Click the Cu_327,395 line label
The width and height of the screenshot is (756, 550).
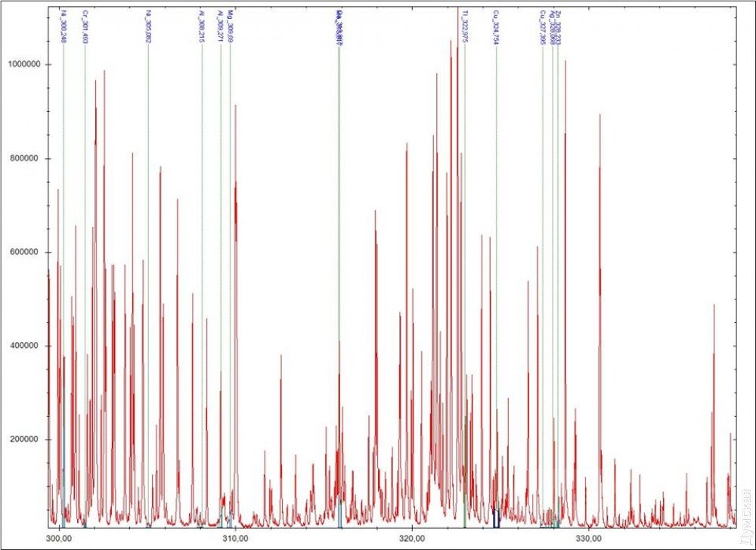[542, 28]
